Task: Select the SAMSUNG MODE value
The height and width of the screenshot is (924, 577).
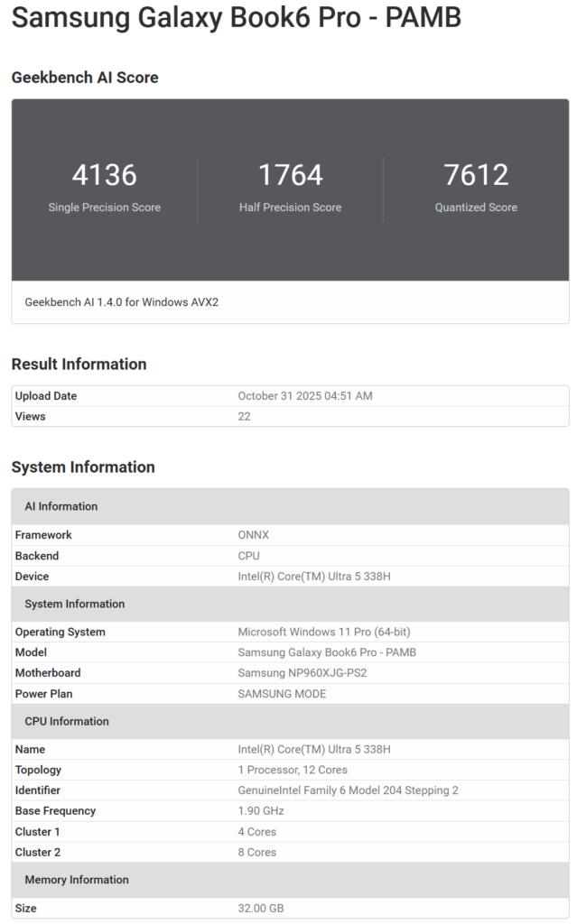Action: [x=282, y=694]
